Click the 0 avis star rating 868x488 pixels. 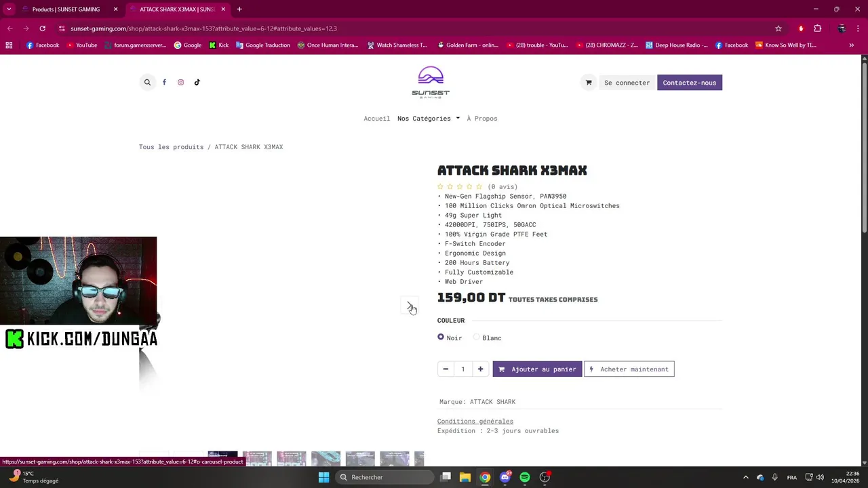point(477,187)
